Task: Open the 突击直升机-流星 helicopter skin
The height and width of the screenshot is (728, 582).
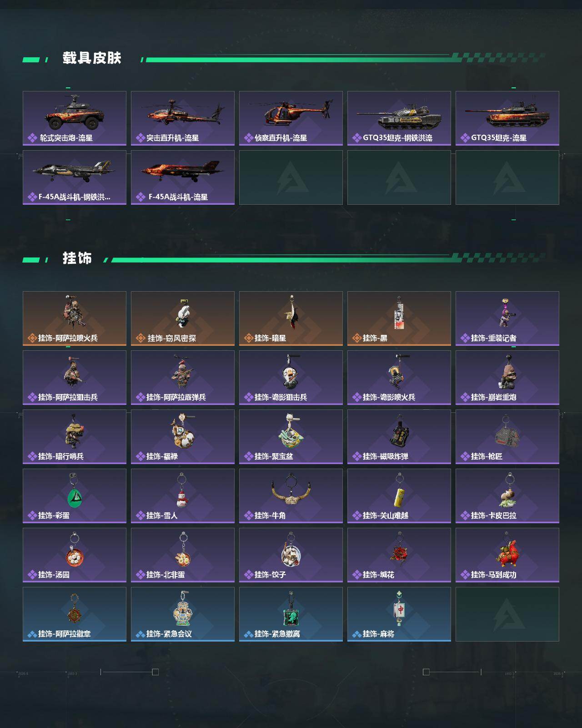Action: point(183,118)
